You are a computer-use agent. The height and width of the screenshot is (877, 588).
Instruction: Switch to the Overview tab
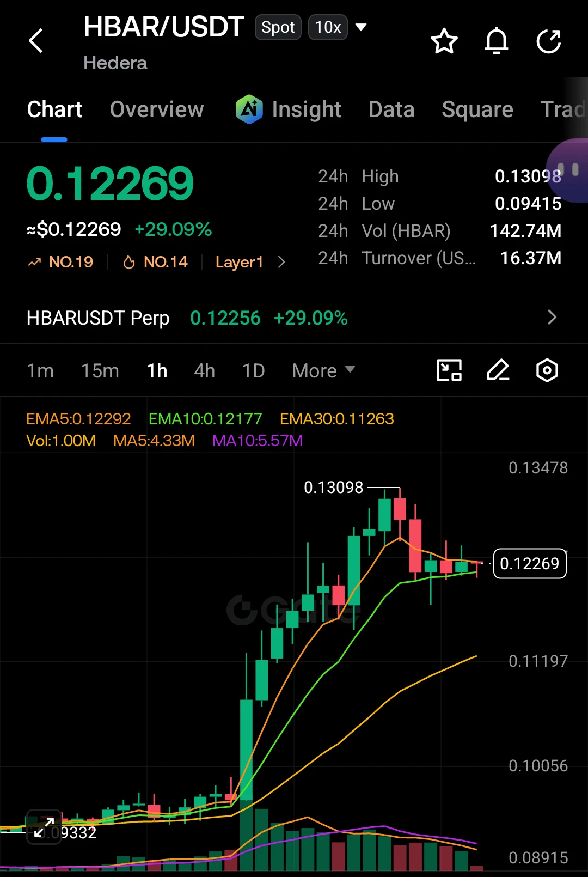157,109
